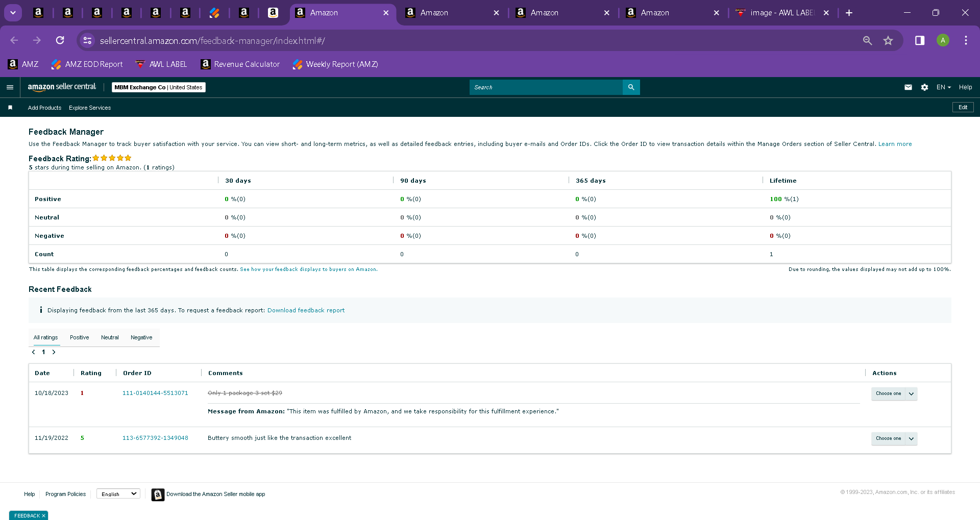Bookmark this page with the star icon
980x520 pixels.
coord(888,40)
